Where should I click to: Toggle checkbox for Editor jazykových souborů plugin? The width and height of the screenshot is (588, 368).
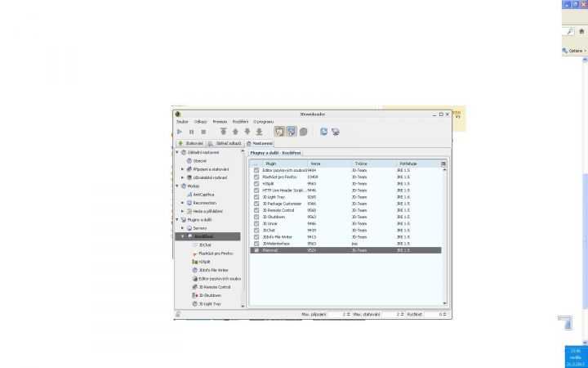pyautogui.click(x=256, y=170)
